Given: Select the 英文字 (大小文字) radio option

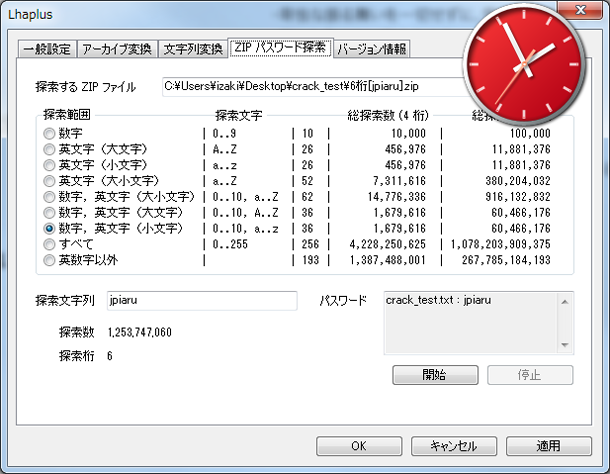Looking at the screenshot, I should [49, 181].
